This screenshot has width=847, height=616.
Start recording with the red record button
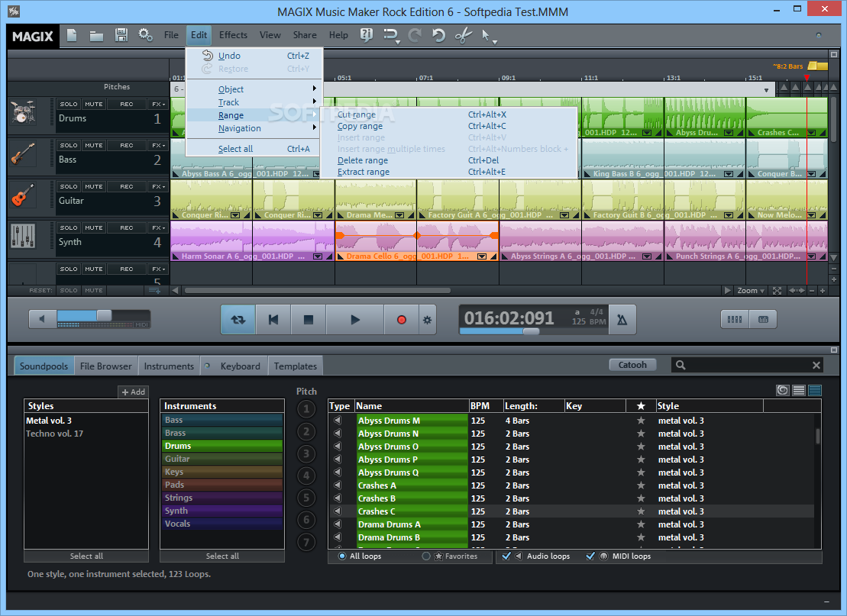point(402,320)
